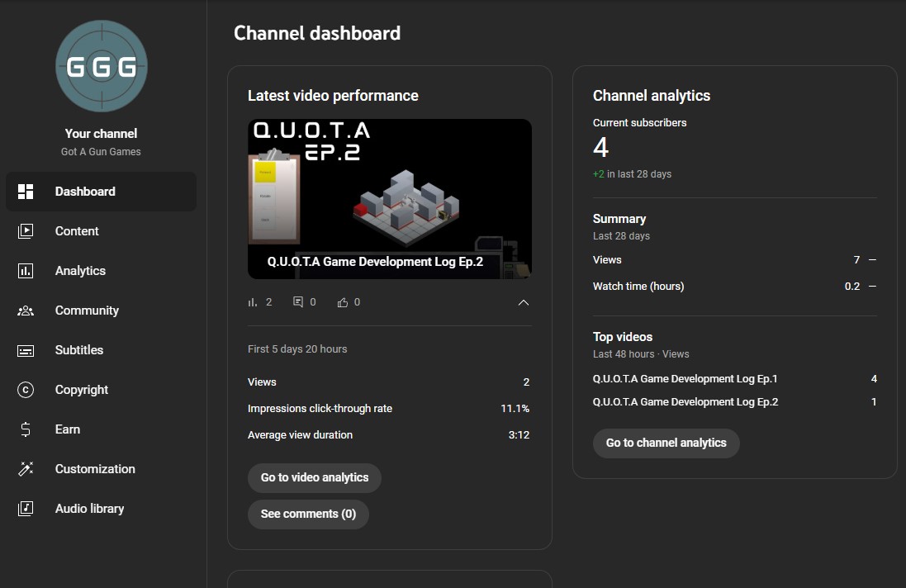The height and width of the screenshot is (588, 906).
Task: Click the Customization magic wand icon
Action: 26,469
